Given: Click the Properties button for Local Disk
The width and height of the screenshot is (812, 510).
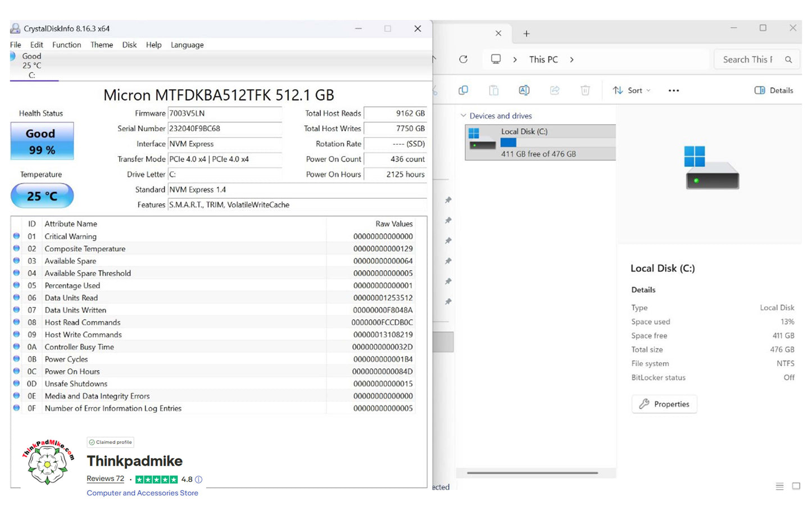Looking at the screenshot, I should coord(664,404).
